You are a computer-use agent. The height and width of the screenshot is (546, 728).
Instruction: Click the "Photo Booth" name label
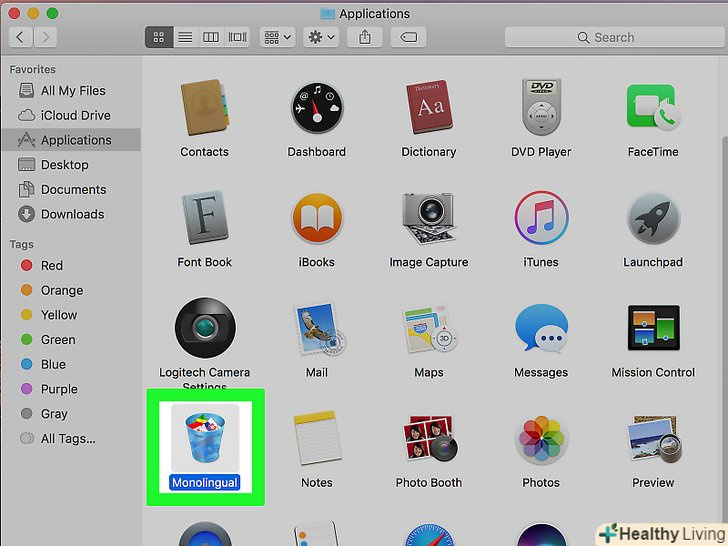[x=429, y=483]
